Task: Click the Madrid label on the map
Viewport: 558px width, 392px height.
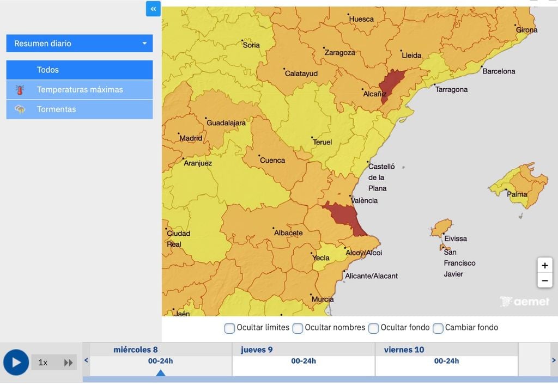Action: (191, 138)
